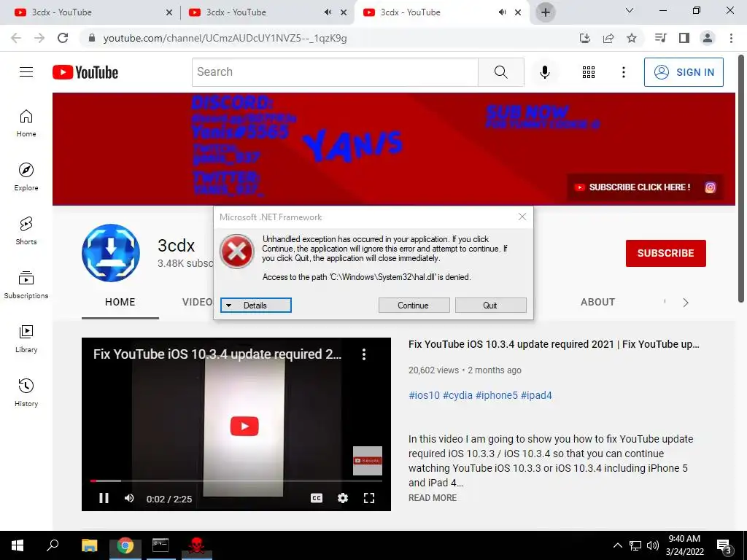The height and width of the screenshot is (560, 747).
Task: Select the VIDEOS channel tab
Action: (198, 302)
